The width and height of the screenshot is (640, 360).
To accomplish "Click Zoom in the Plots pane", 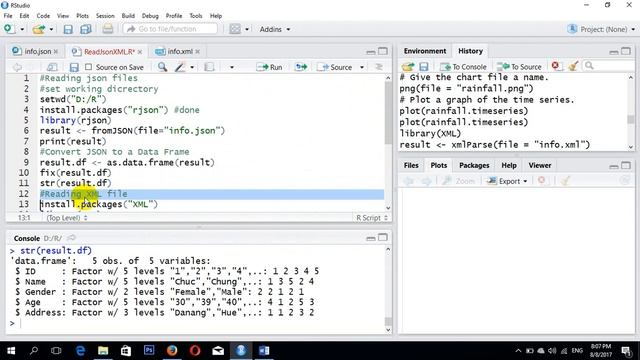I will pyautogui.click(x=459, y=181).
